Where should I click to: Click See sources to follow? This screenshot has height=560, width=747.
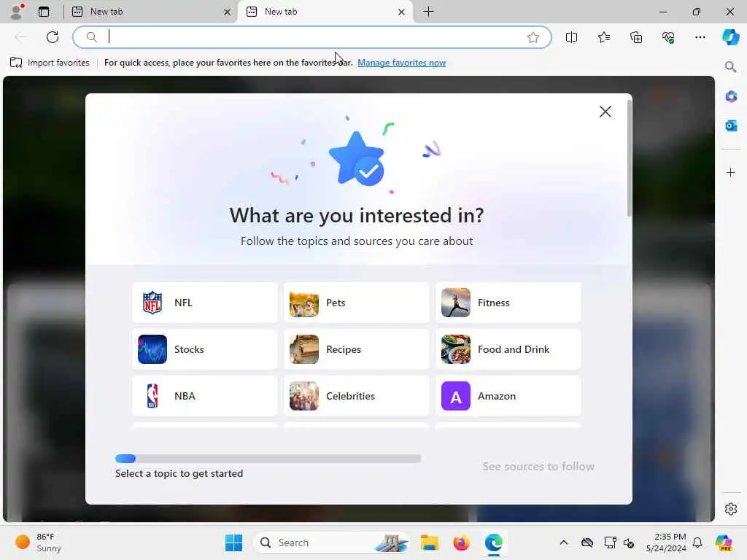[538, 466]
